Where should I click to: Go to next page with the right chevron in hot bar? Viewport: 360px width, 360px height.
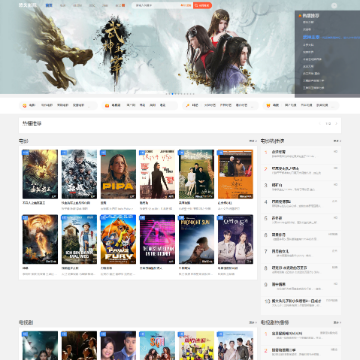tap(336, 124)
